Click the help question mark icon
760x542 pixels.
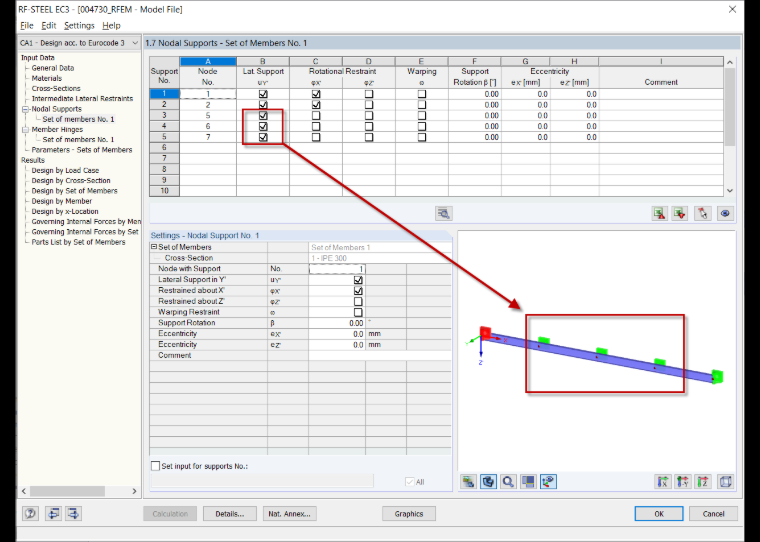pyautogui.click(x=31, y=513)
